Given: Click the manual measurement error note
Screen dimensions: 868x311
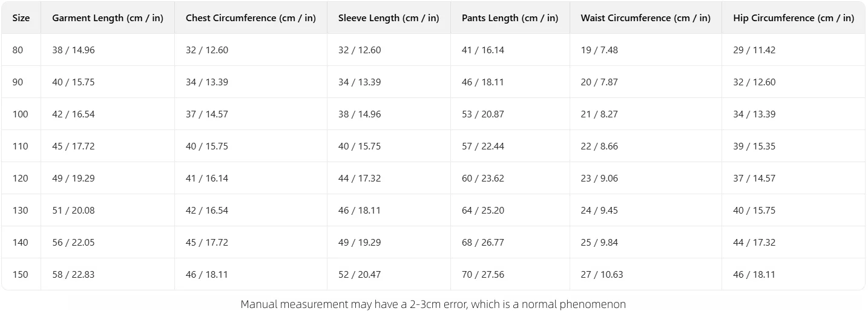Looking at the screenshot, I should [433, 304].
